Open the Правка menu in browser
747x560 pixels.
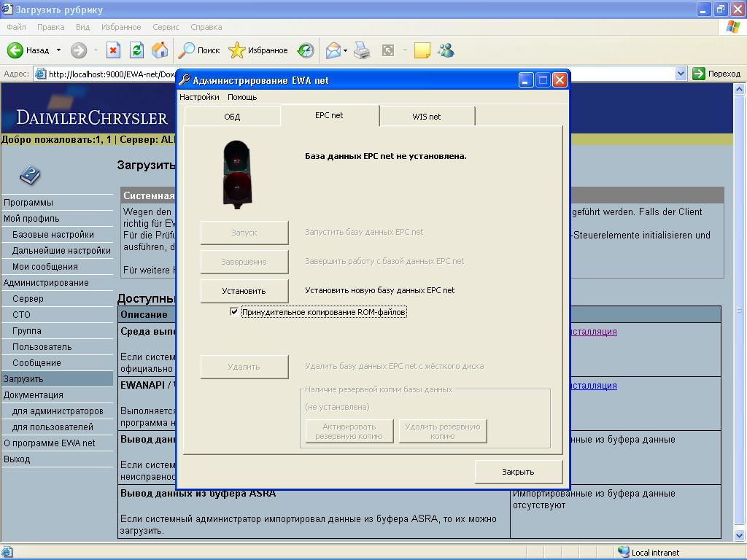click(x=50, y=27)
